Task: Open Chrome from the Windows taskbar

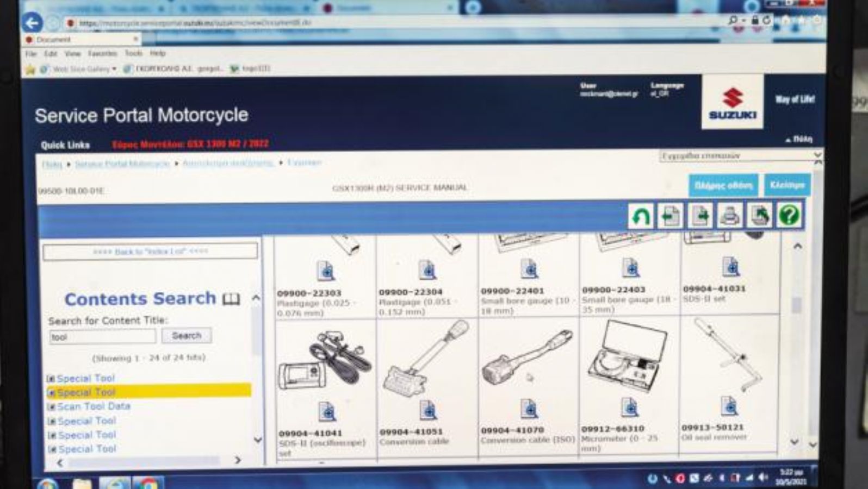Action: 147,482
